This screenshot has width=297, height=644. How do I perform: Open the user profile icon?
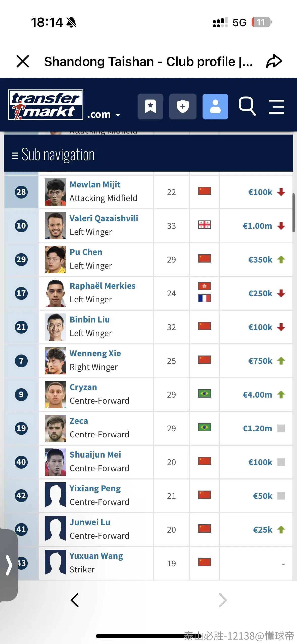[x=215, y=107]
